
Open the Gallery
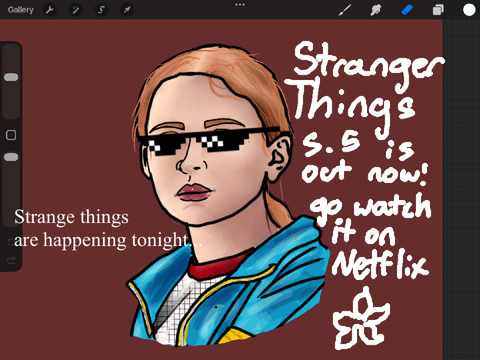click(21, 10)
